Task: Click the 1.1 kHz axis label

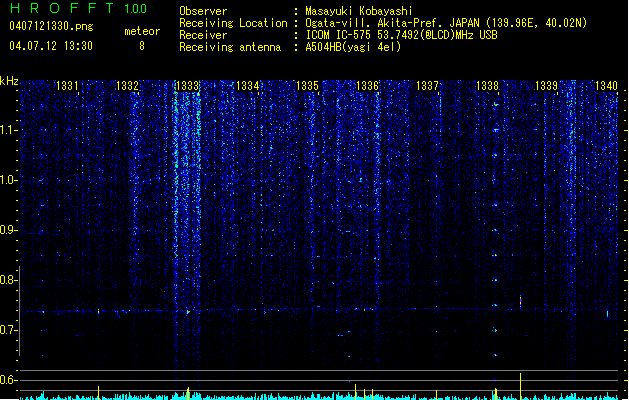Action: [x=8, y=130]
